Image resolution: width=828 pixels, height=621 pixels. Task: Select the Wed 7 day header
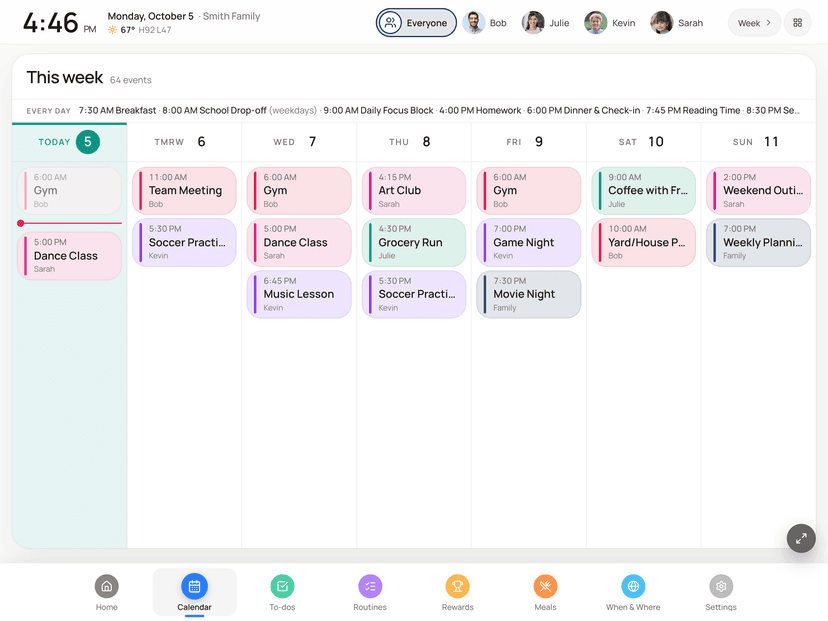click(x=299, y=142)
